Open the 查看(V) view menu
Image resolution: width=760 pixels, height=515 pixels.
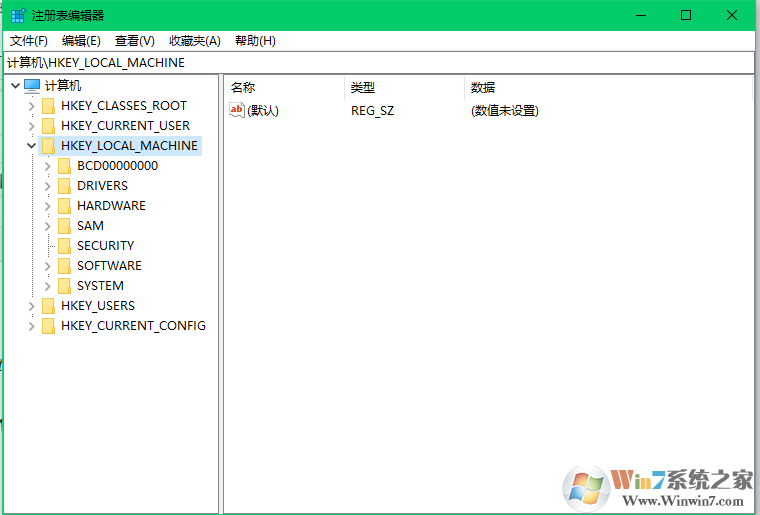134,40
